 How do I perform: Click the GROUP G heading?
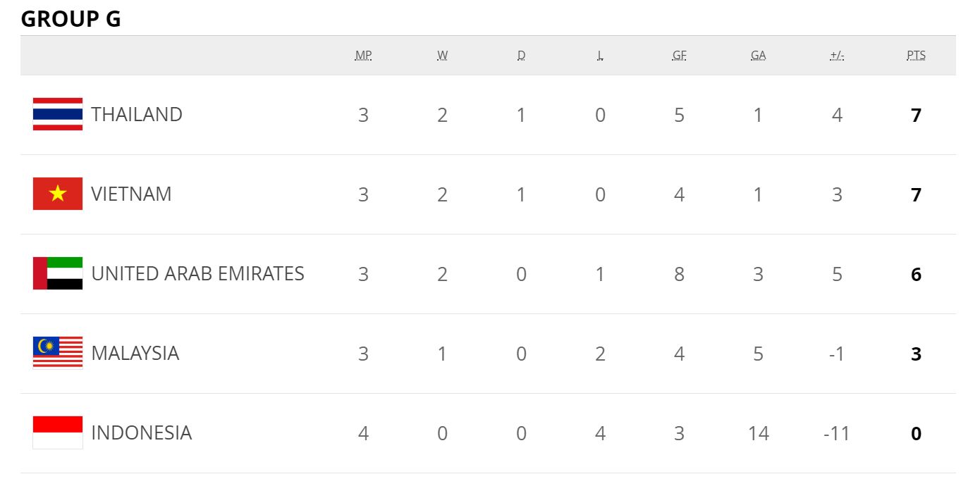pos(71,19)
